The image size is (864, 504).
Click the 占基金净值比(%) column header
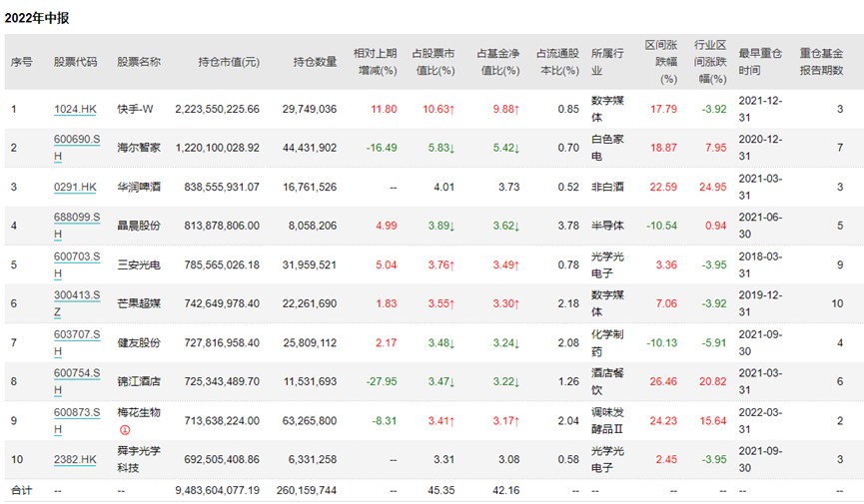point(498,62)
